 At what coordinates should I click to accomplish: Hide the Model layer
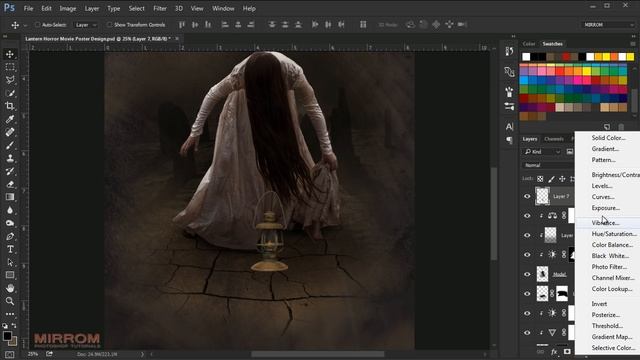527,274
